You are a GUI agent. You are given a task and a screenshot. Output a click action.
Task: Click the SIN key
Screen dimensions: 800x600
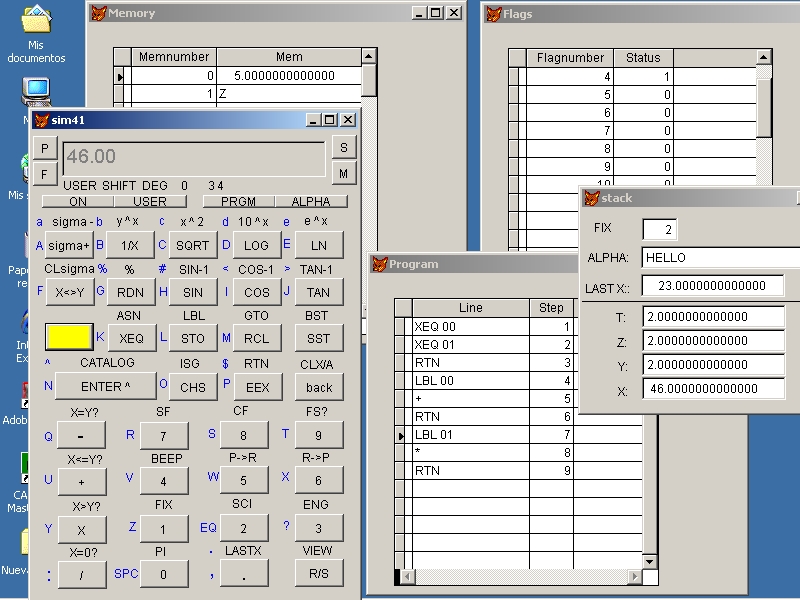click(x=193, y=292)
